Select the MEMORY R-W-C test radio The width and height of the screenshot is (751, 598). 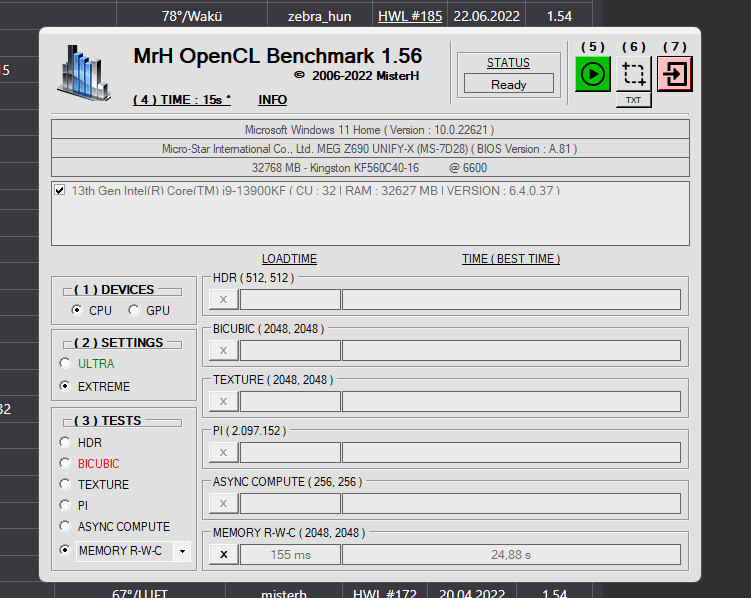click(65, 550)
